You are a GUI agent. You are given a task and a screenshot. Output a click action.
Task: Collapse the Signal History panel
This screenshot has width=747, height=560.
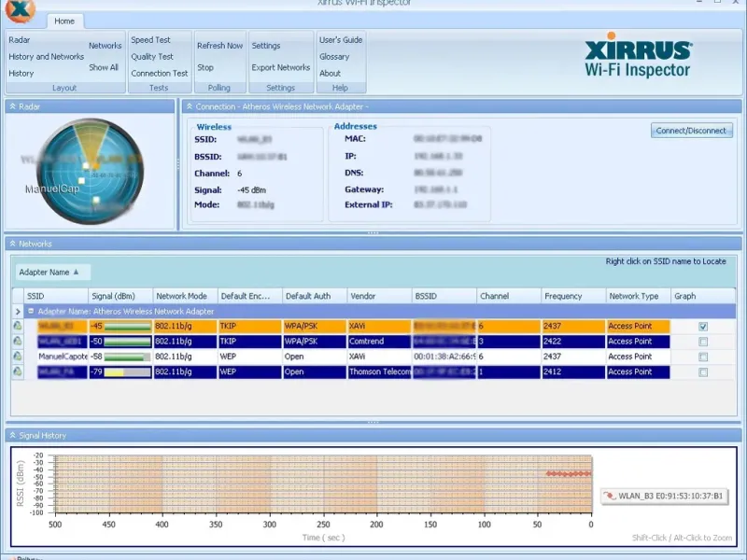pyautogui.click(x=13, y=435)
